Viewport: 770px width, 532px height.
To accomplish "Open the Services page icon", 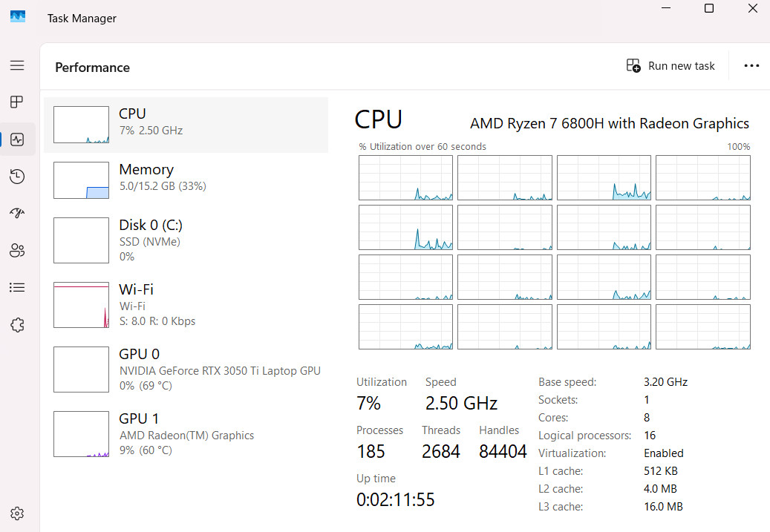I will 17,324.
